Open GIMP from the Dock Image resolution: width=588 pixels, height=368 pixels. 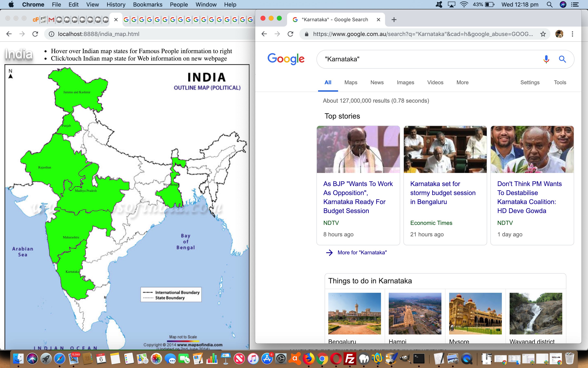click(x=405, y=359)
